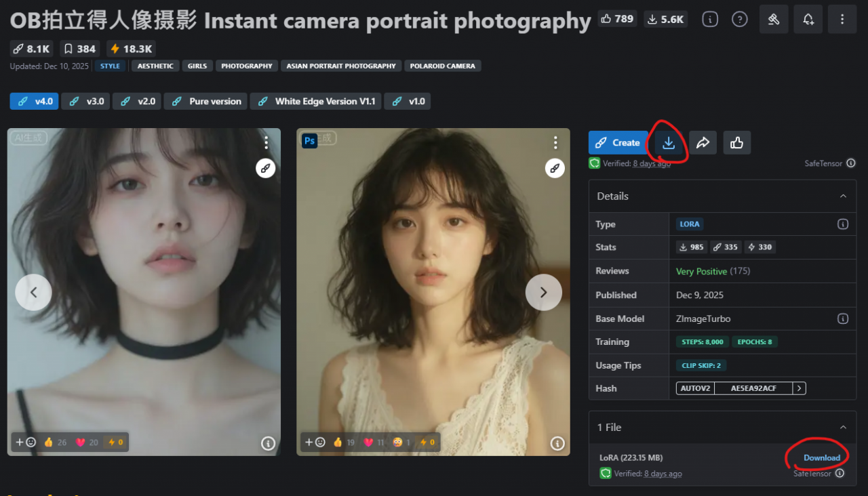Click info icon in Base Model row
Screen dimensions: 868x496
pyautogui.click(x=843, y=318)
